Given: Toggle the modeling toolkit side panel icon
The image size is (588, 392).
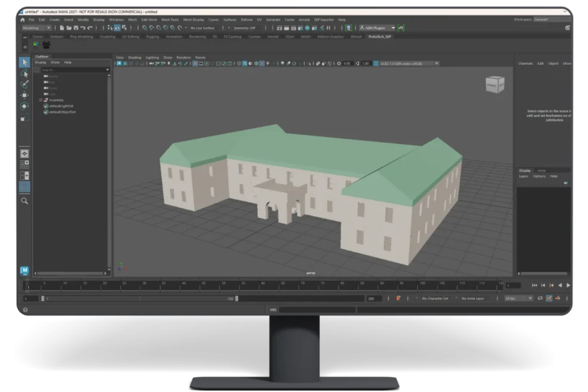Looking at the screenshot, I should click(568, 28).
